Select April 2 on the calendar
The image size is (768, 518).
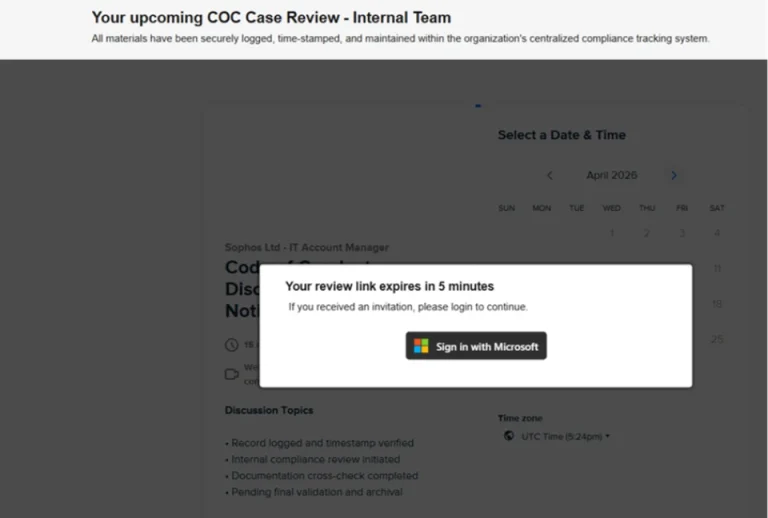click(647, 233)
